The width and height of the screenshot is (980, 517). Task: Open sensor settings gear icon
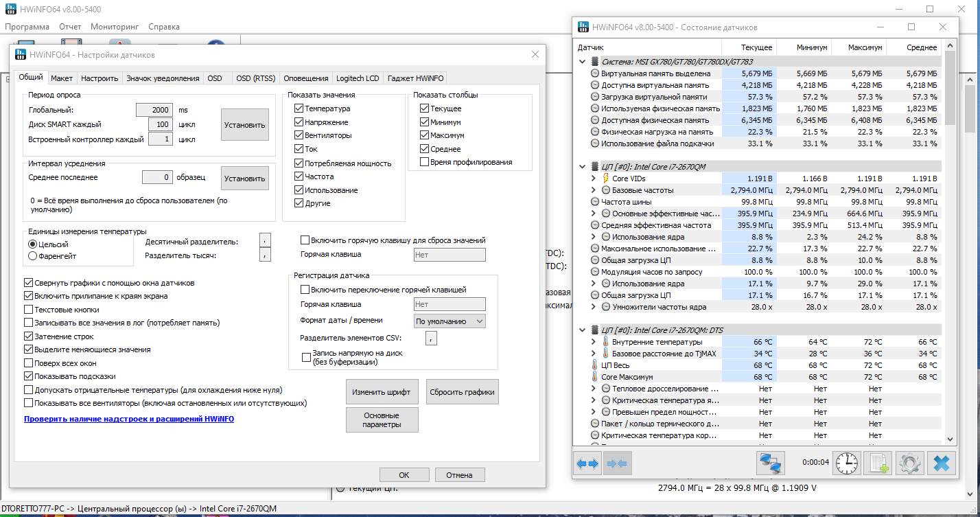click(909, 463)
